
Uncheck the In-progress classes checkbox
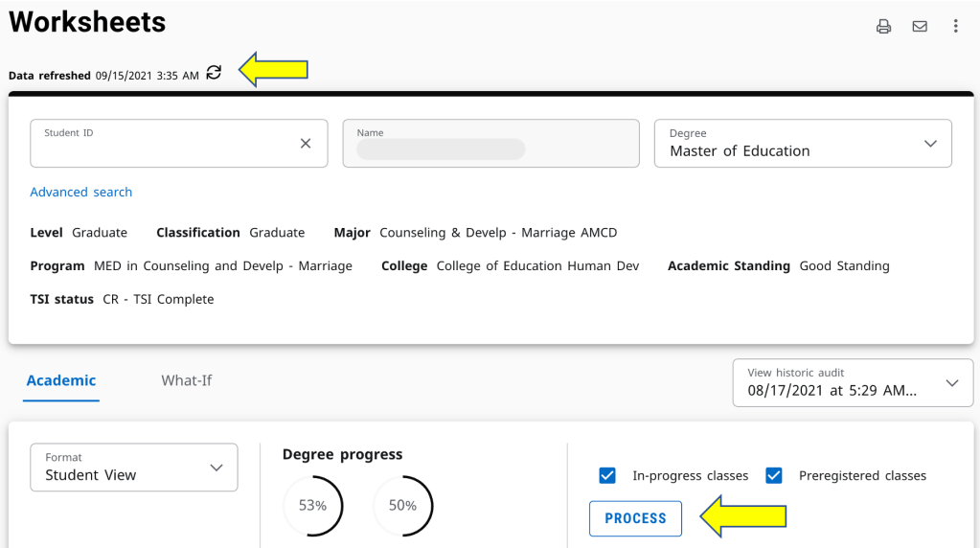click(606, 476)
